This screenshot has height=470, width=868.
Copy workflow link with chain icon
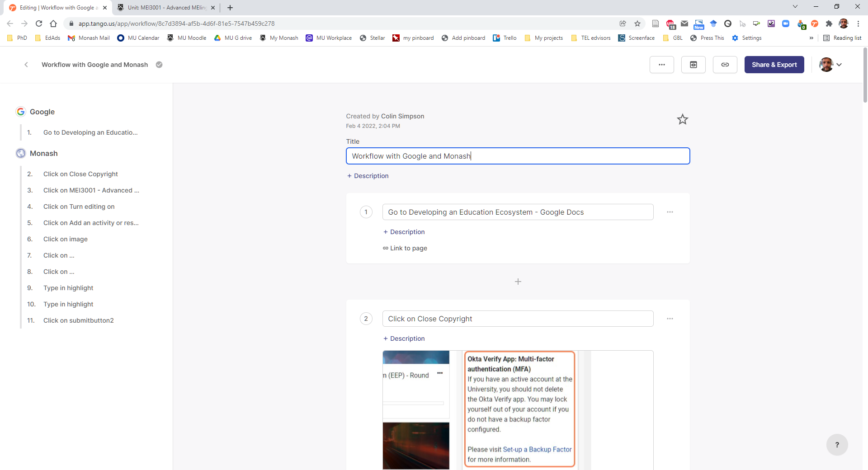(x=725, y=65)
